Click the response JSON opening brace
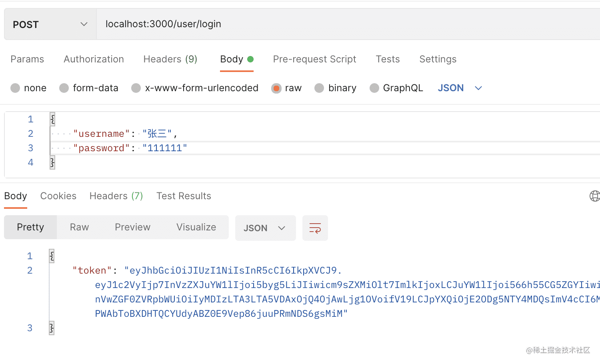 tap(52, 256)
